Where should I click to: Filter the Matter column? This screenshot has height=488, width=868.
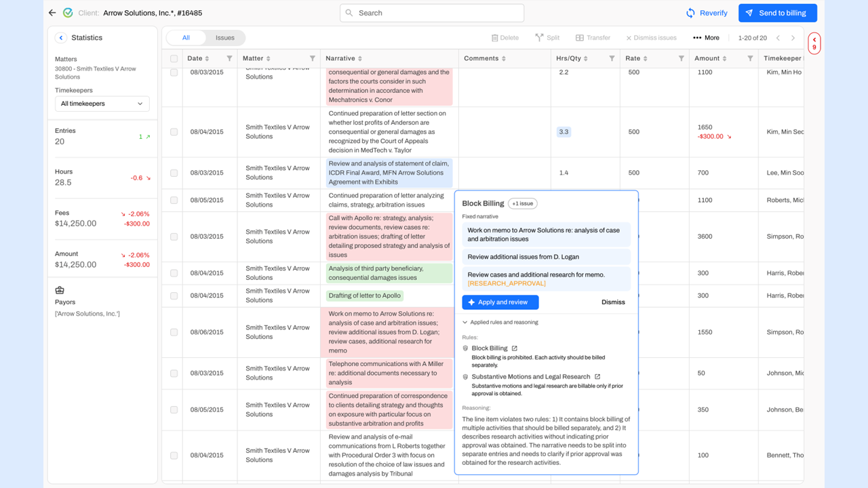click(312, 58)
